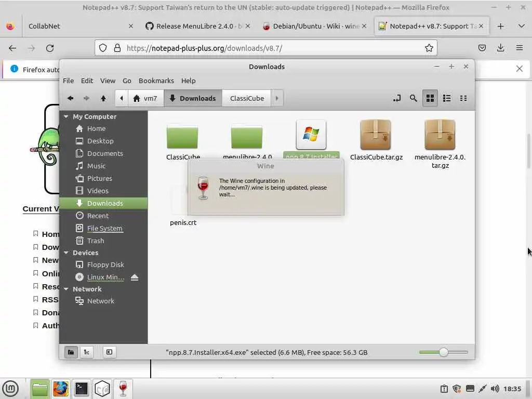Select the ClassiCube.tar.gz archive
Viewport: 532px width, 399px height.
coord(376,135)
